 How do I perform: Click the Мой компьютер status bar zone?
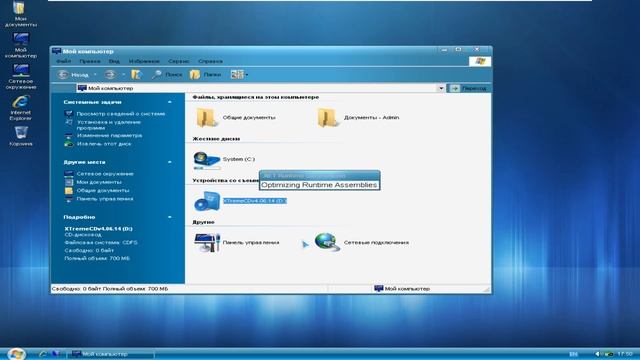point(402,289)
